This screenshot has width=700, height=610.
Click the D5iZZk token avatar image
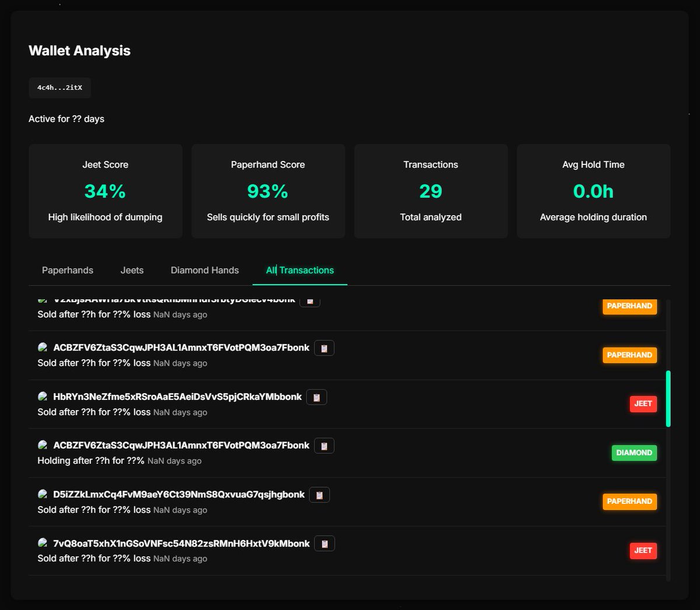pyautogui.click(x=43, y=493)
